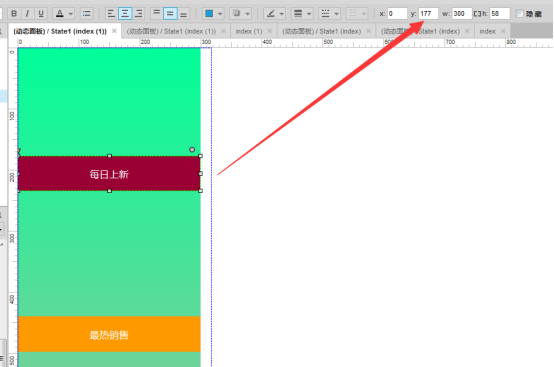The image size is (554, 367).
Task: Select the orange 最热销售 banner
Action: (109, 334)
